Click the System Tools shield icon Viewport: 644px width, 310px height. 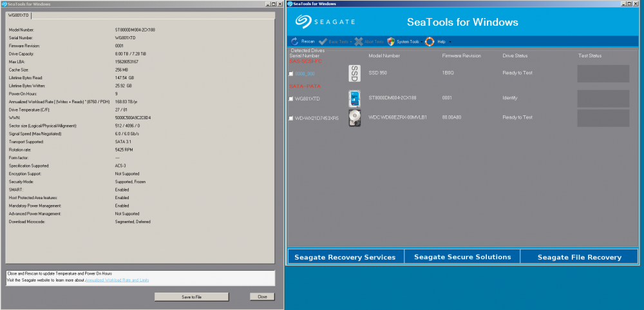[x=391, y=41]
